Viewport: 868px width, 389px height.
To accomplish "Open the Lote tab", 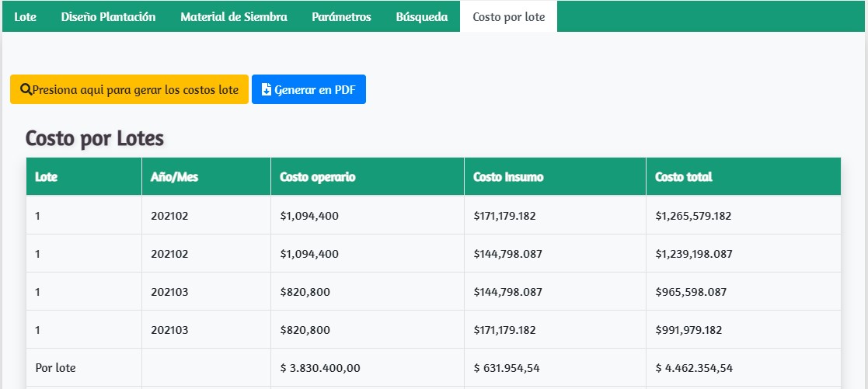I will coord(25,16).
